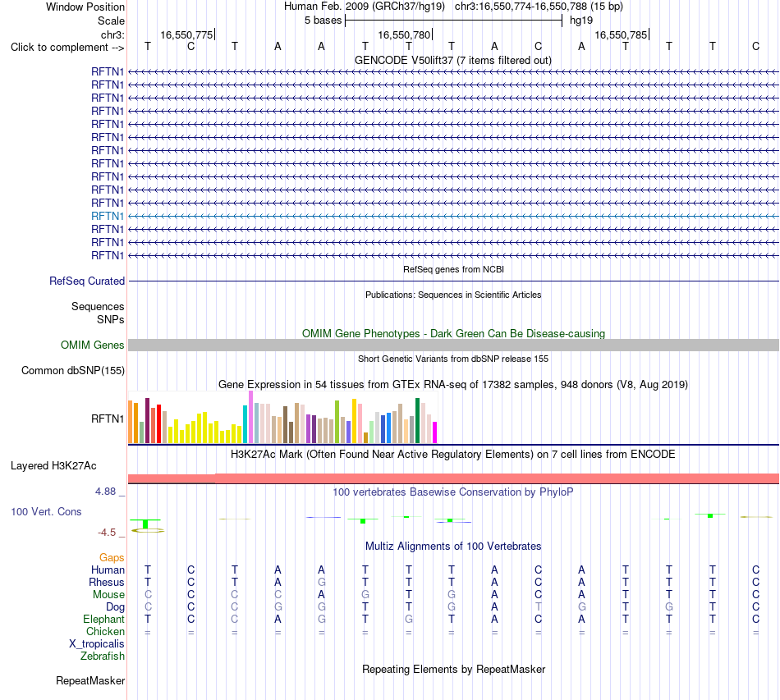Click the dark green bar in GTEx chart

click(417, 421)
